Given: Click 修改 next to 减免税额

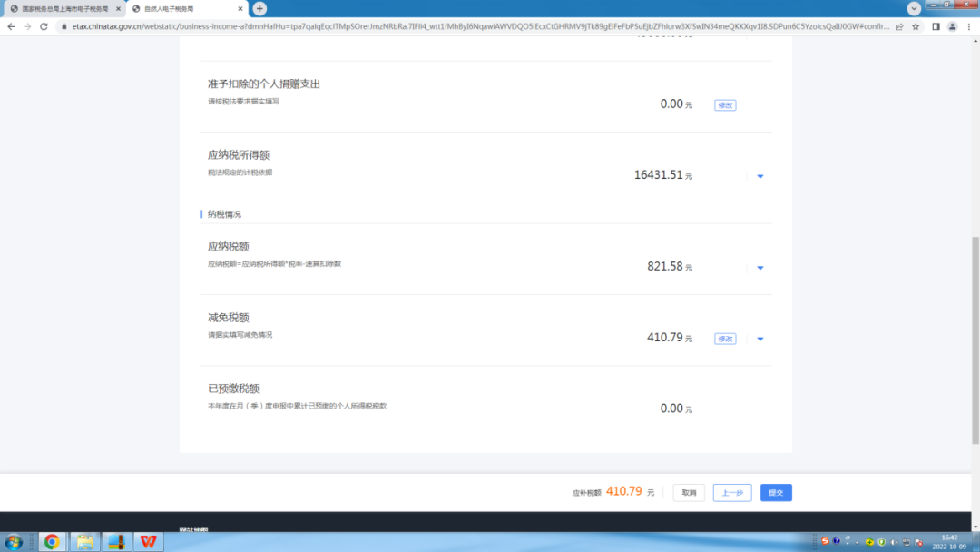Looking at the screenshot, I should [x=725, y=339].
